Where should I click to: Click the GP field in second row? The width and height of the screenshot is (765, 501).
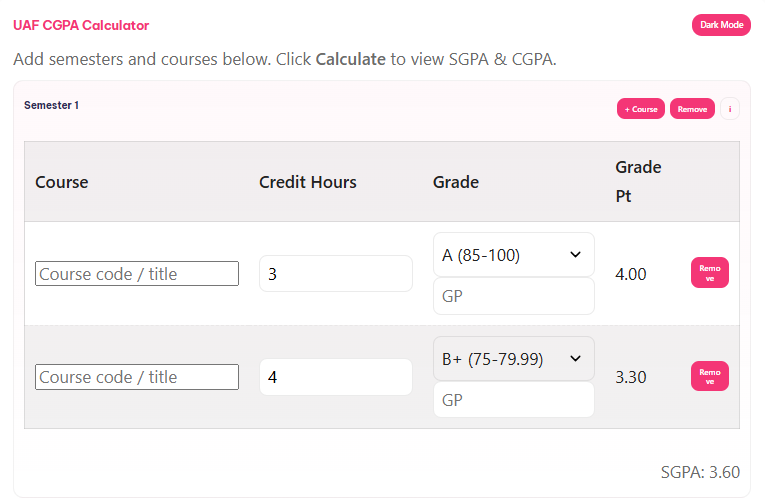pos(513,400)
